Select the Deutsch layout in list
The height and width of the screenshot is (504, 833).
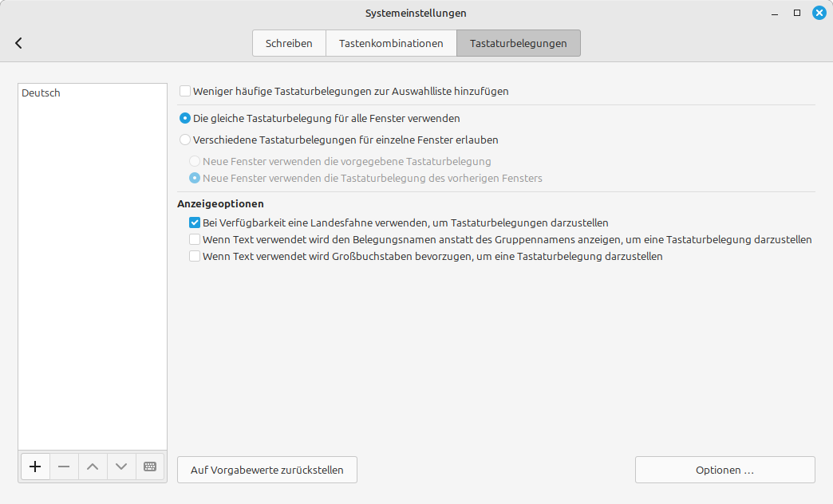pos(41,93)
